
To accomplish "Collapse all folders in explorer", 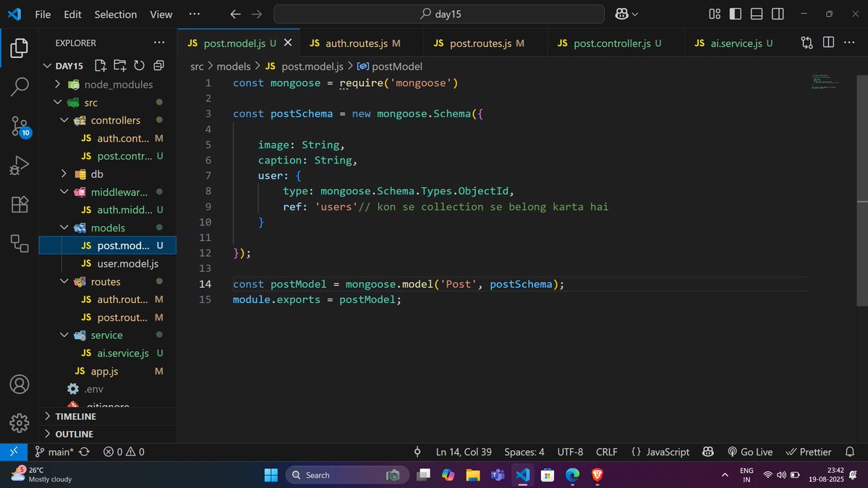I will (158, 65).
